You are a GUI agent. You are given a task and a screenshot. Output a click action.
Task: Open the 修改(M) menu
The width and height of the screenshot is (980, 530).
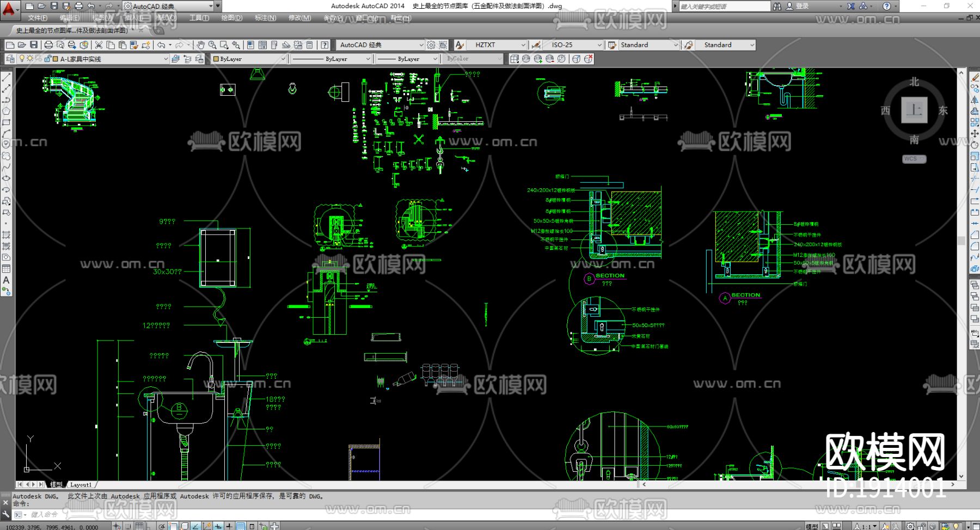[x=300, y=18]
